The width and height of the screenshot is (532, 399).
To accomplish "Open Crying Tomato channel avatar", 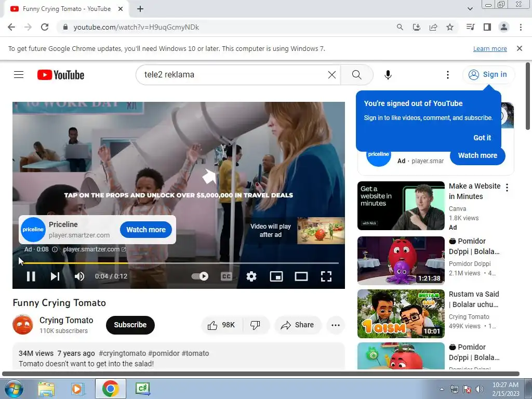I will coord(23,325).
